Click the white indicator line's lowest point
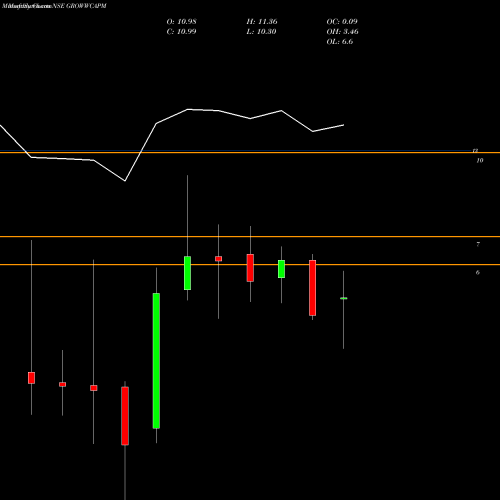Viewport: 500px width, 500px height. pos(125,181)
